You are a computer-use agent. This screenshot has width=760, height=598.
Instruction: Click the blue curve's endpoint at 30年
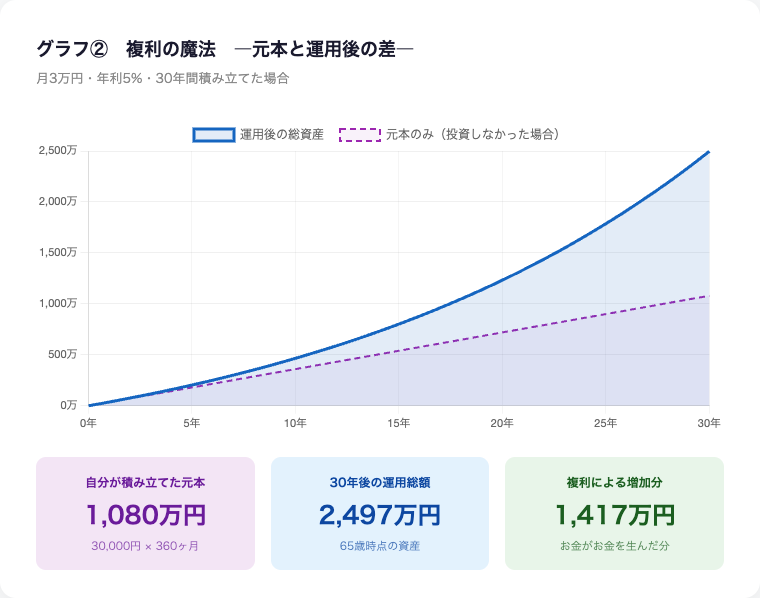click(708, 152)
